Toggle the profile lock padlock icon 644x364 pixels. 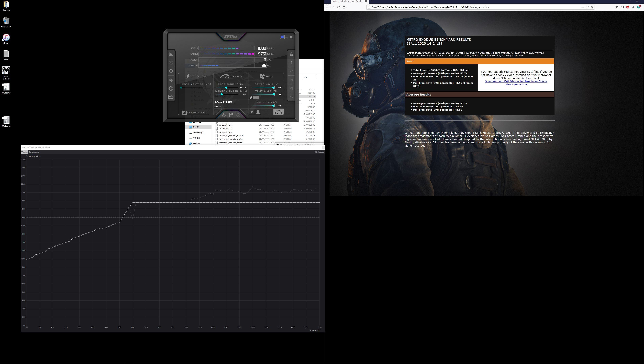[292, 54]
